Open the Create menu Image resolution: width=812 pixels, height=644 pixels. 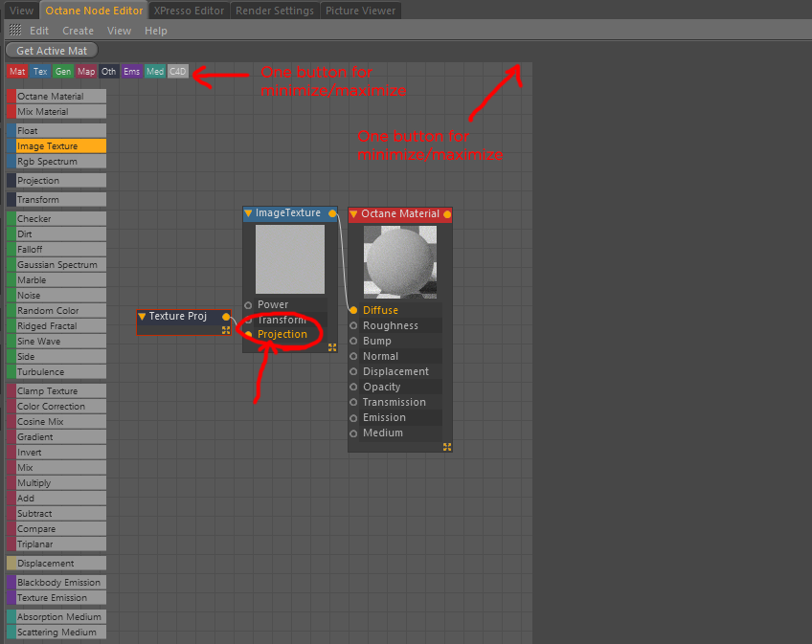click(x=78, y=31)
